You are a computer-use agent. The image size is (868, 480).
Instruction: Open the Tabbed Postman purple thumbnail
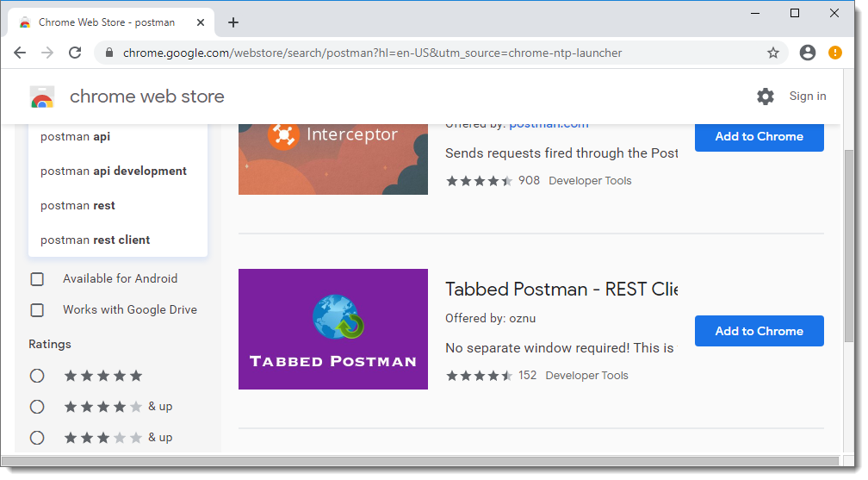[333, 329]
